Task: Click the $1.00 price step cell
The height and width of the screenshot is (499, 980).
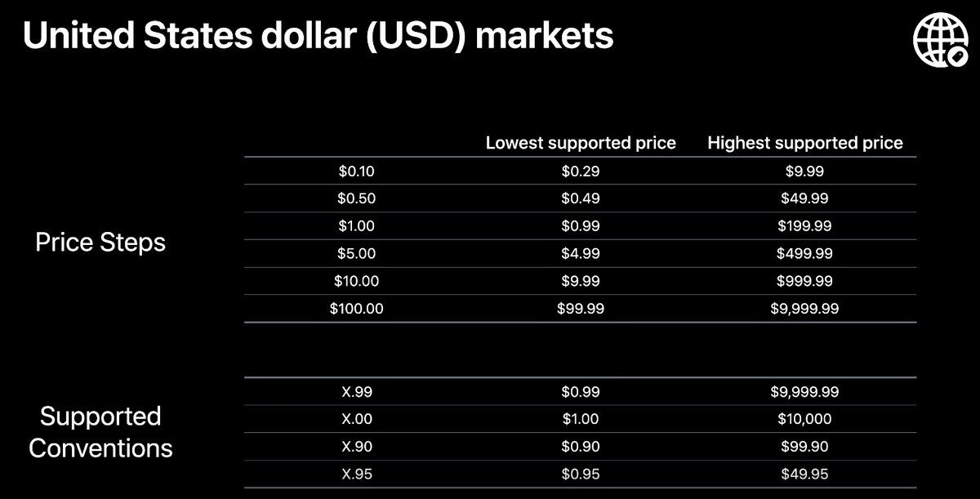Action: pyautogui.click(x=357, y=226)
